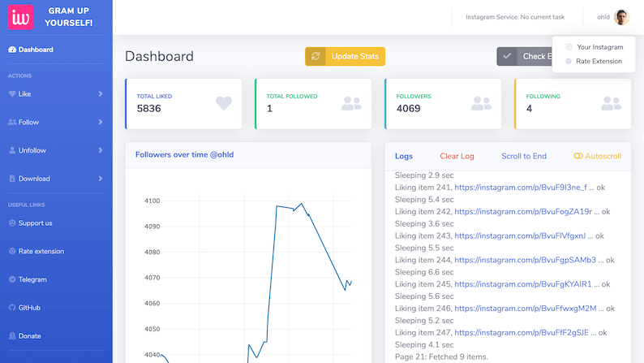
Task: Click the Following count 4
Action: click(529, 109)
